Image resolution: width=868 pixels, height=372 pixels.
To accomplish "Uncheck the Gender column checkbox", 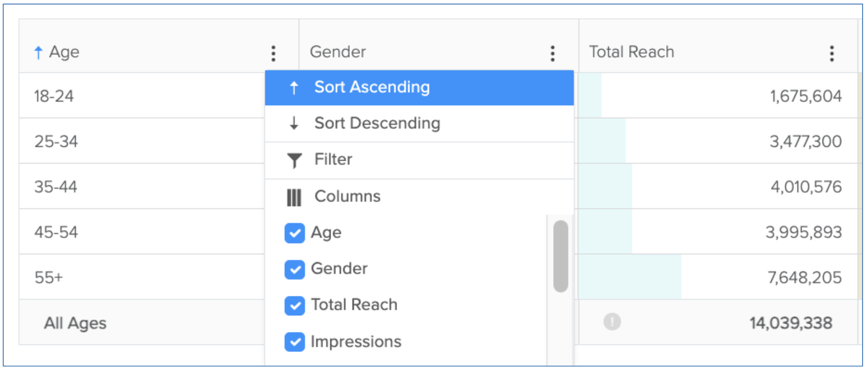I will (295, 269).
